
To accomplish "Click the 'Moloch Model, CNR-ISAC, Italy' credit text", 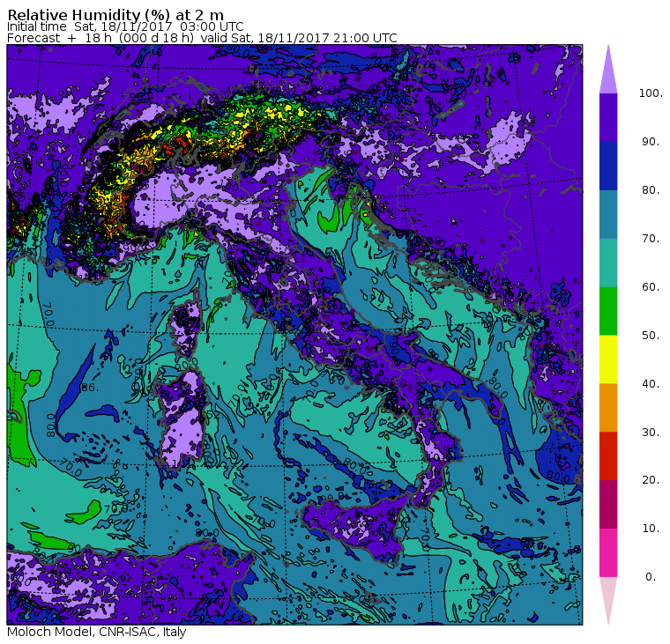I will [x=97, y=632].
